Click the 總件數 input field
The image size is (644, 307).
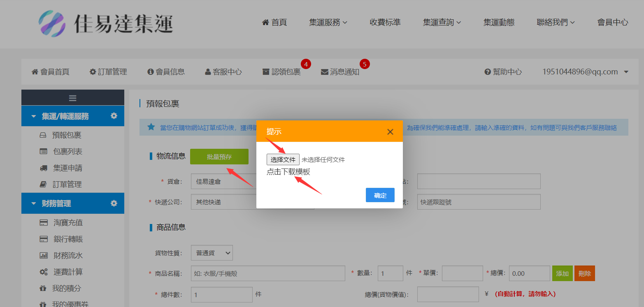click(x=222, y=295)
